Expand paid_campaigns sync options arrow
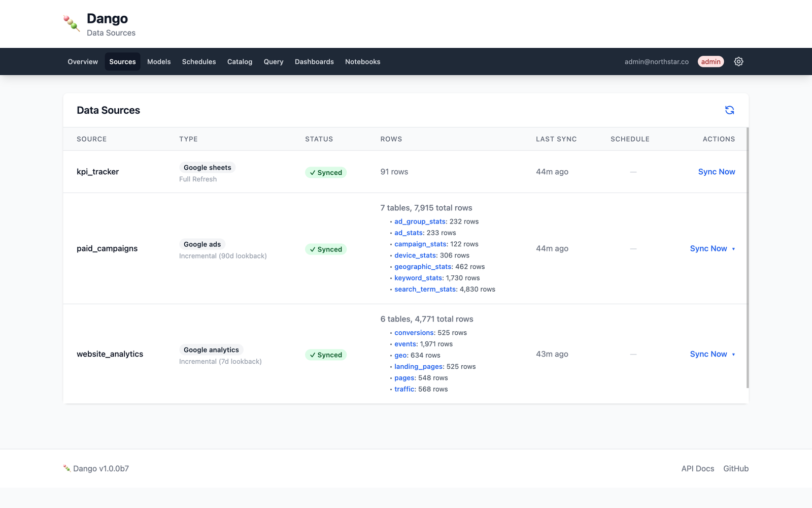This screenshot has width=812, height=508. click(733, 249)
